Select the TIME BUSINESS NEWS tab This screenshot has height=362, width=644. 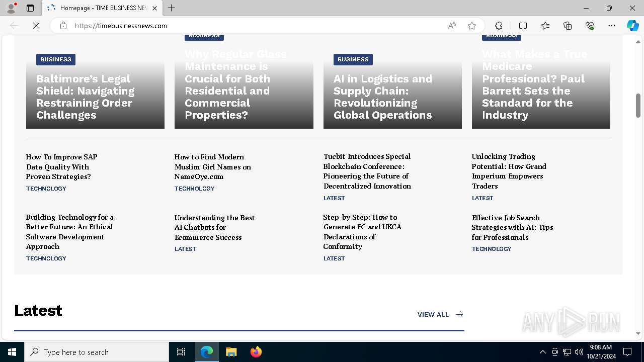[102, 8]
